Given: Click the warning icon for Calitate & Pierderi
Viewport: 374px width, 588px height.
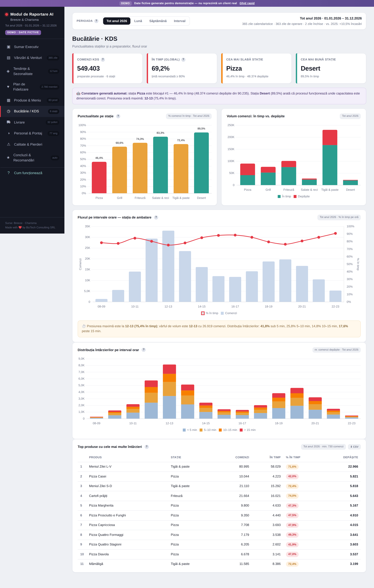Looking at the screenshot, I should [x=9, y=144].
